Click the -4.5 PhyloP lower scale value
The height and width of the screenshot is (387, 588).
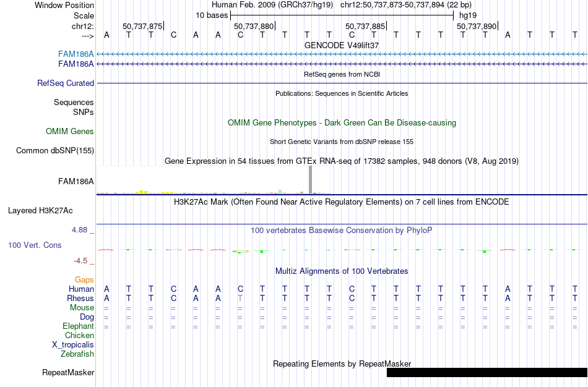click(80, 261)
